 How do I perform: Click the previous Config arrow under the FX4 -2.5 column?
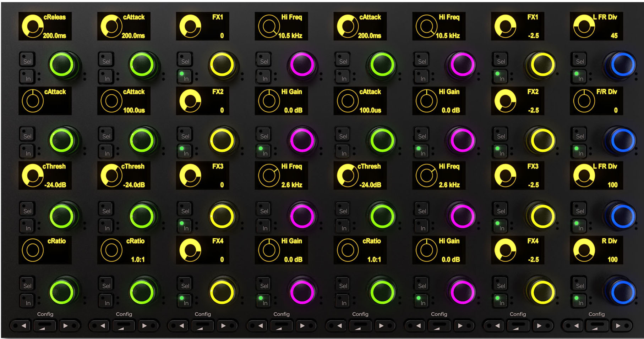point(493,326)
